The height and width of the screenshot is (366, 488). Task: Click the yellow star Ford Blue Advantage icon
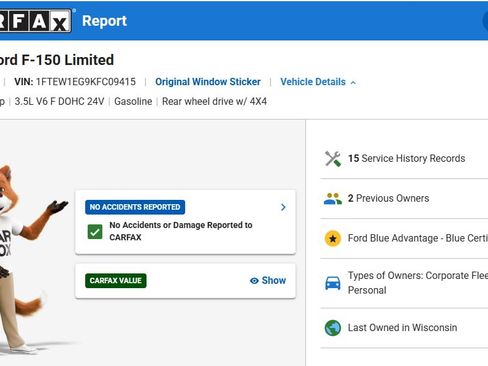pyautogui.click(x=333, y=239)
